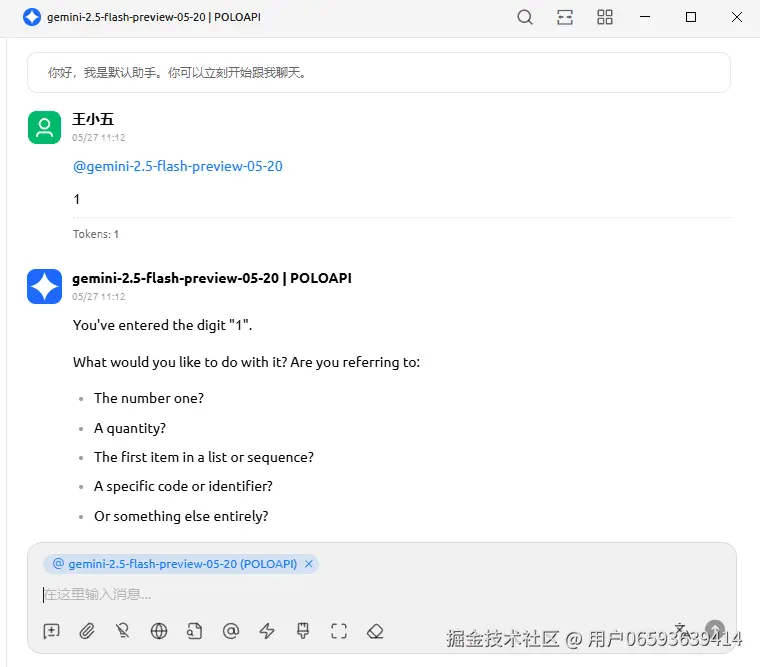Enable web search globe icon

point(159,631)
